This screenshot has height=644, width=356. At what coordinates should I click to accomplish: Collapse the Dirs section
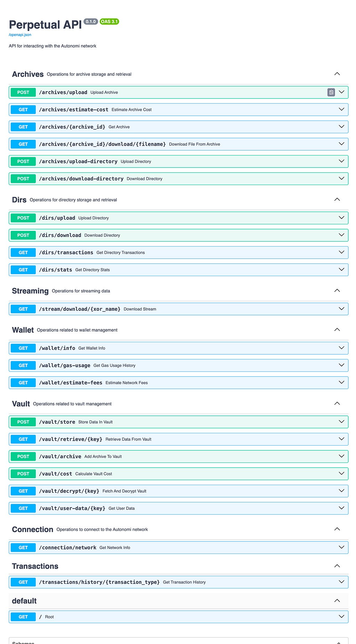pos(337,199)
